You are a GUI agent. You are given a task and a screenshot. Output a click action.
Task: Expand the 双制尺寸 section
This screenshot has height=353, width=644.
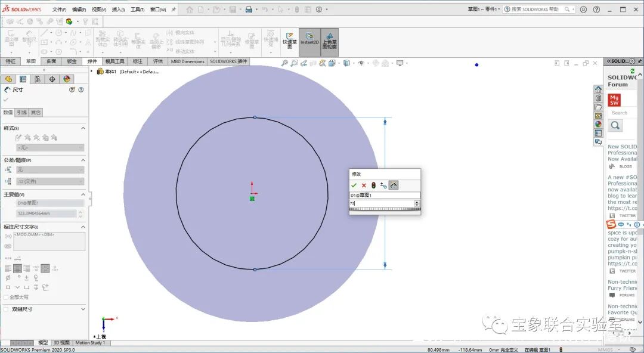(x=83, y=309)
